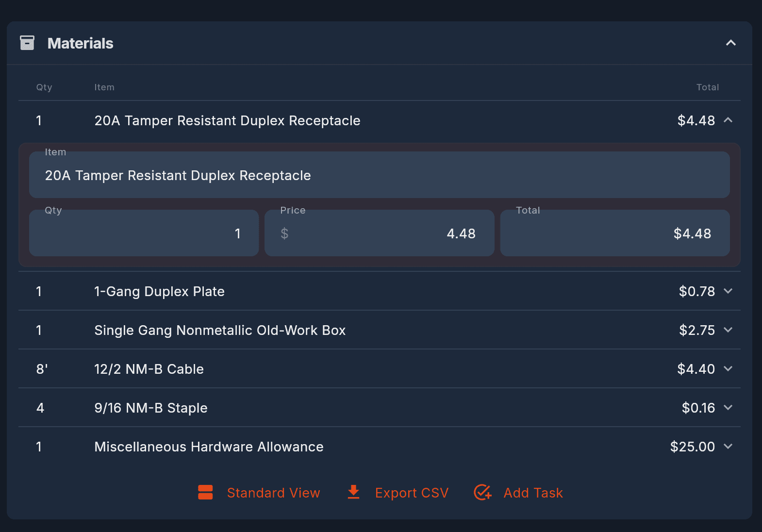The image size is (762, 532).
Task: Click the $2.75 total value
Action: coord(697,330)
